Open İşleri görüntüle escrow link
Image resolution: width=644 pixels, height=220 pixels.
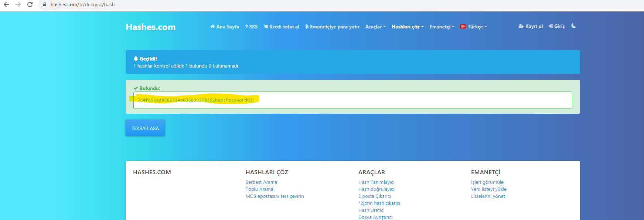487,182
